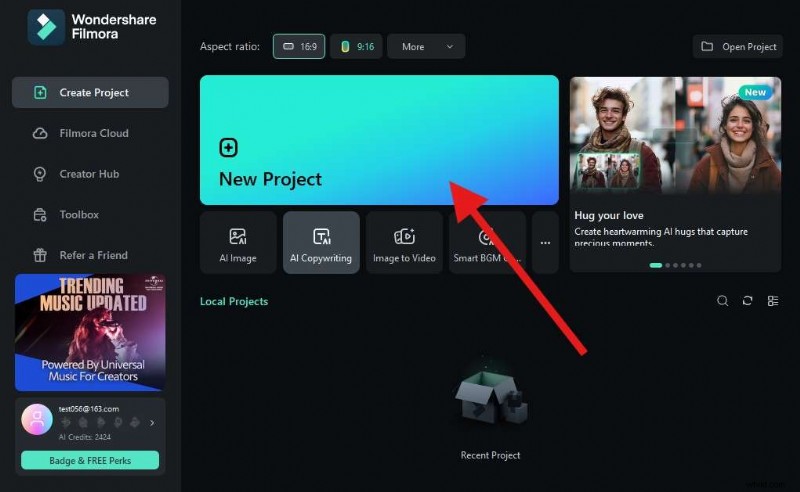Refresh the local projects list
The height and width of the screenshot is (492, 800).
[x=747, y=301]
